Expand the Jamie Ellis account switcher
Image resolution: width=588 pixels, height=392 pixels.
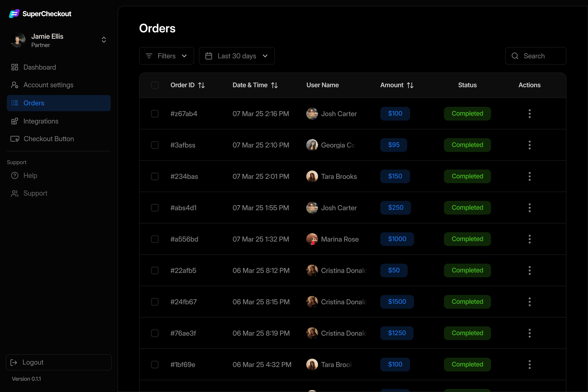pyautogui.click(x=104, y=40)
